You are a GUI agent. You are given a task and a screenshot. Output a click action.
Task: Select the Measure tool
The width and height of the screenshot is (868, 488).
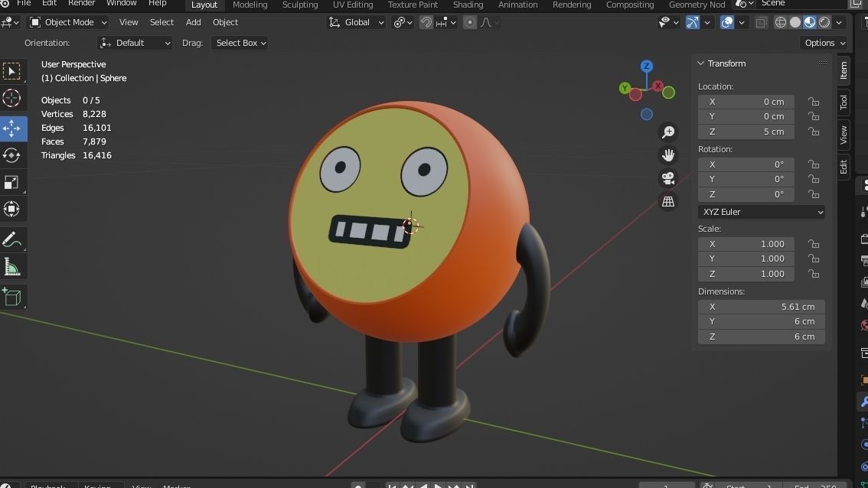point(11,267)
